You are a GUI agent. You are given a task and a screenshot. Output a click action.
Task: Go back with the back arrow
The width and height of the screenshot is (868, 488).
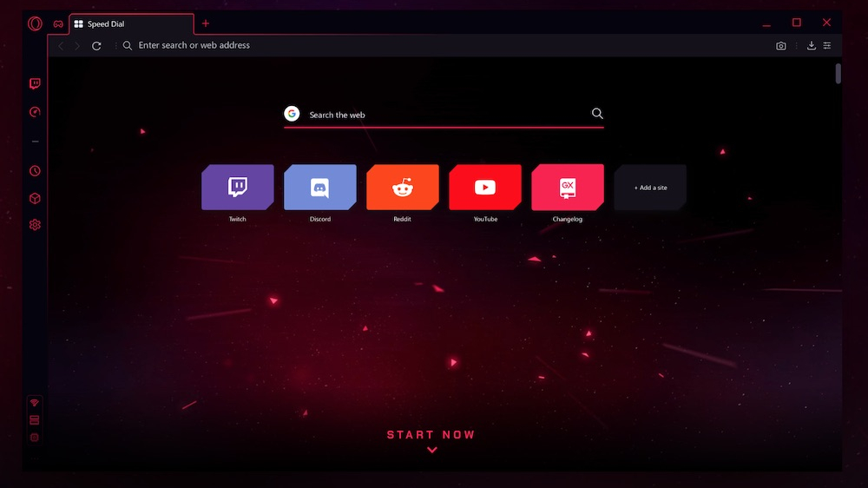pos(61,45)
